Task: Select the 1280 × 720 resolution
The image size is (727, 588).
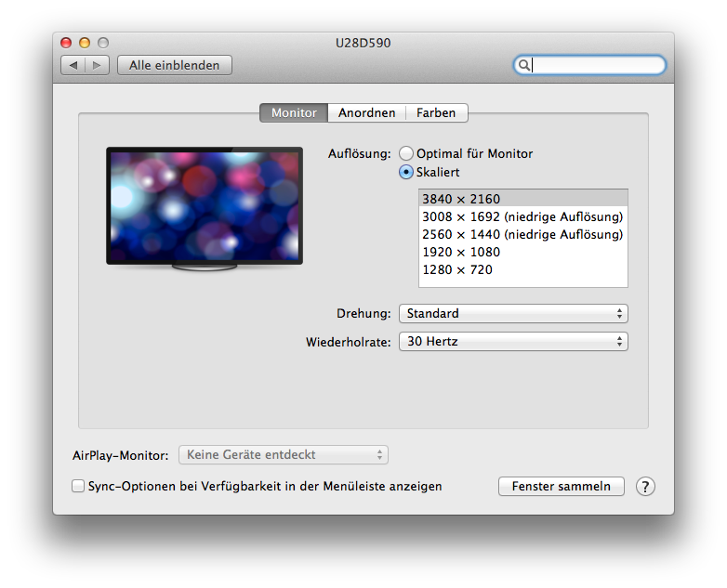Action: point(523,269)
